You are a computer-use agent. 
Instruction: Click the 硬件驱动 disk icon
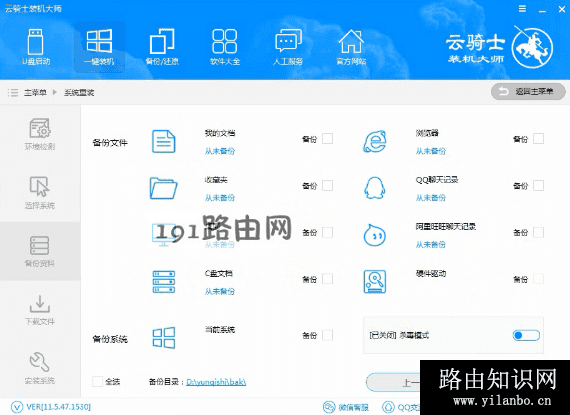[375, 282]
